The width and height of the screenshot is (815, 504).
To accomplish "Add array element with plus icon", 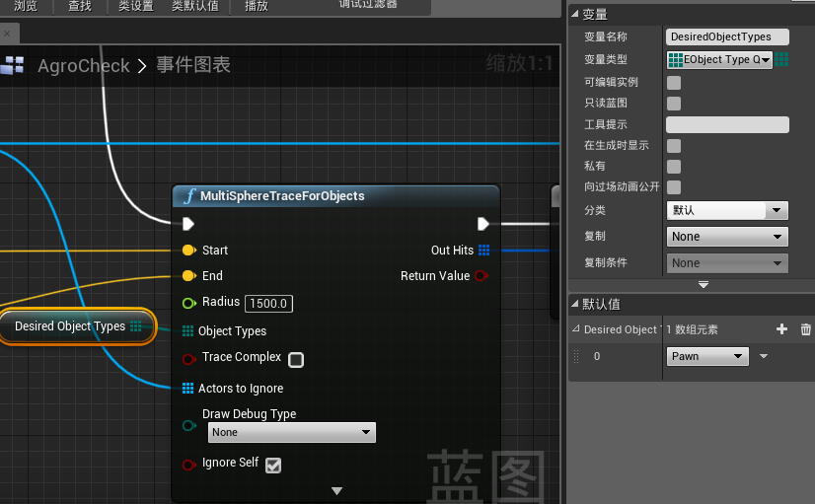I will coord(781,328).
